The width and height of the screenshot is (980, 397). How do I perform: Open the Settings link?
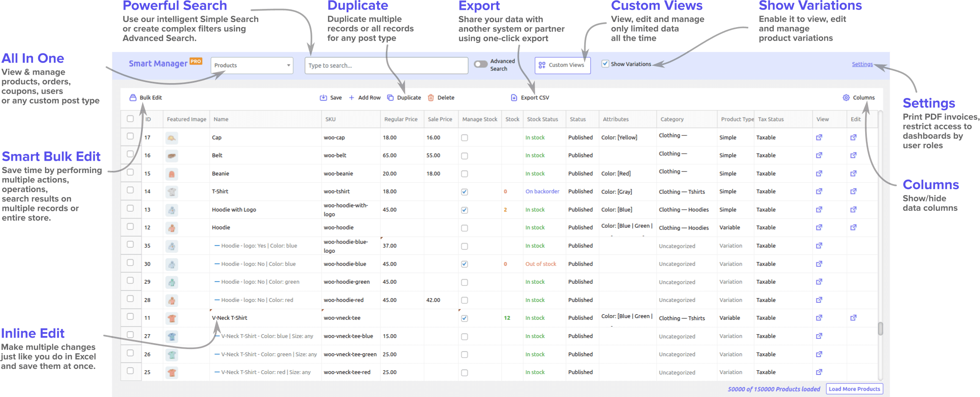click(862, 64)
